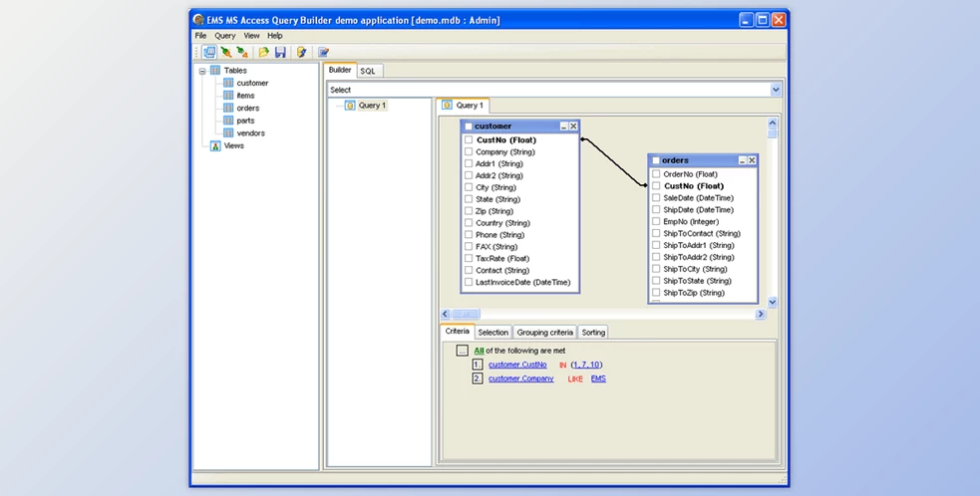Open the Query menu

(225, 36)
